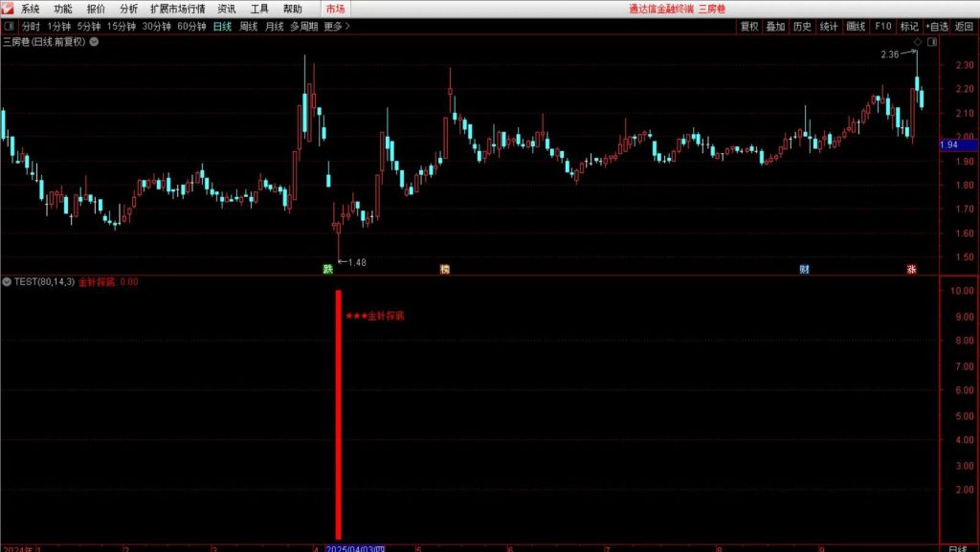Click the green 跌 event marker

pyautogui.click(x=328, y=270)
